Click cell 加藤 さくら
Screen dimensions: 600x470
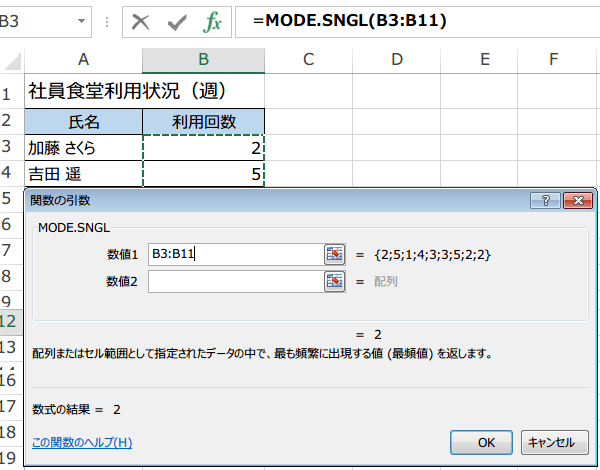point(83,148)
